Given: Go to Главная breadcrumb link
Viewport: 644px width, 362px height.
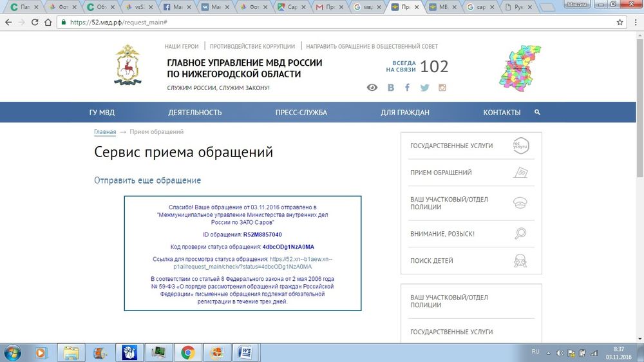Looking at the screenshot, I should tap(105, 132).
